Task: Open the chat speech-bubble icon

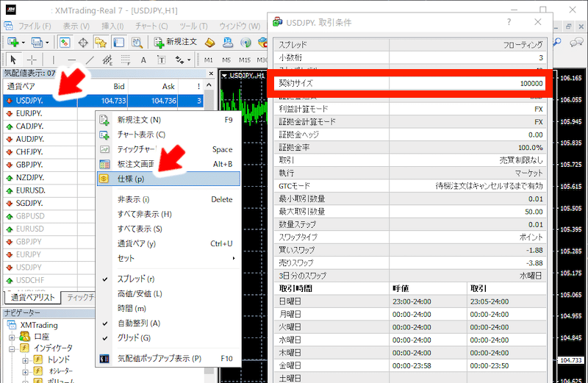Action: tap(576, 43)
